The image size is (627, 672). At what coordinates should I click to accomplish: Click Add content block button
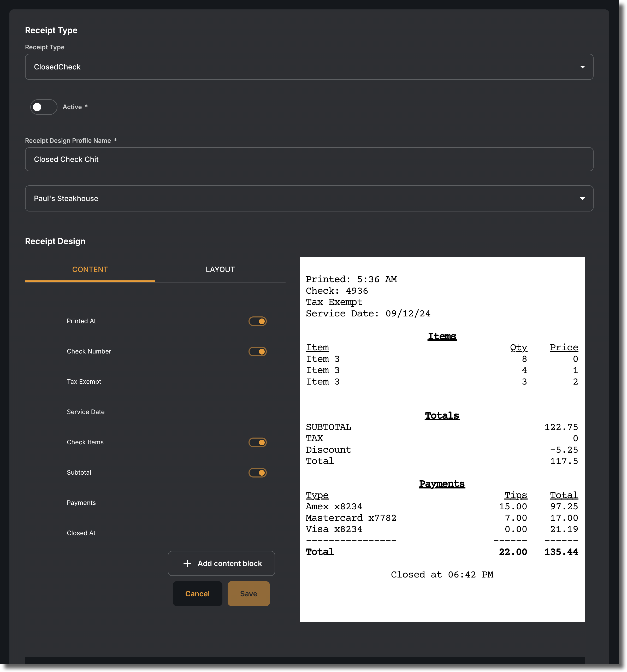click(221, 563)
